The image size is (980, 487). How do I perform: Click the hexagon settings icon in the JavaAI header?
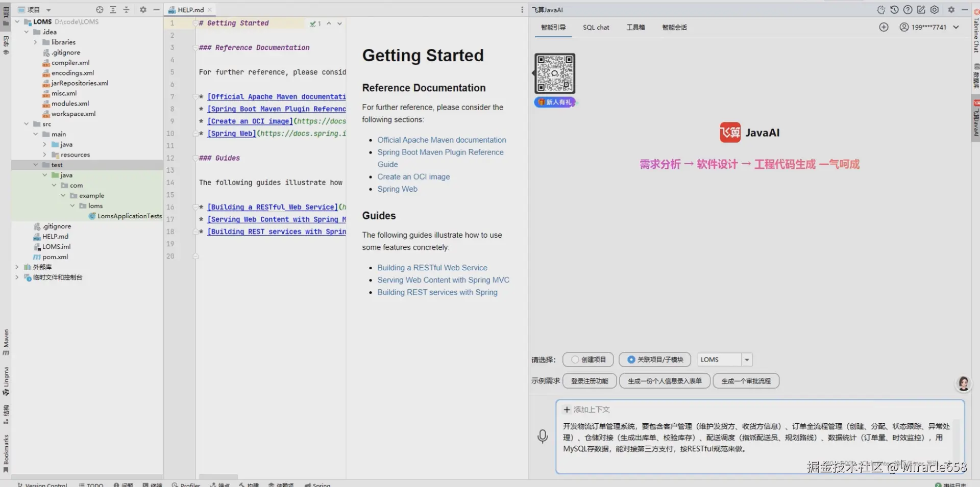935,10
